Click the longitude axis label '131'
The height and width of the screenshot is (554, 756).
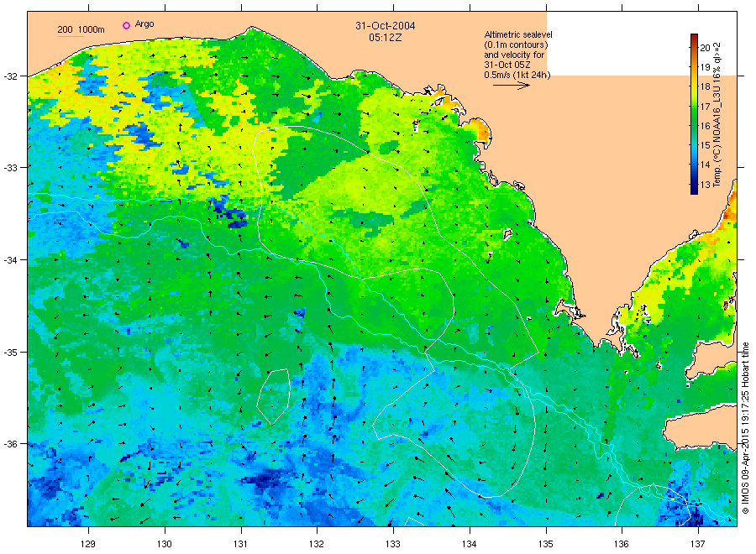(240, 544)
